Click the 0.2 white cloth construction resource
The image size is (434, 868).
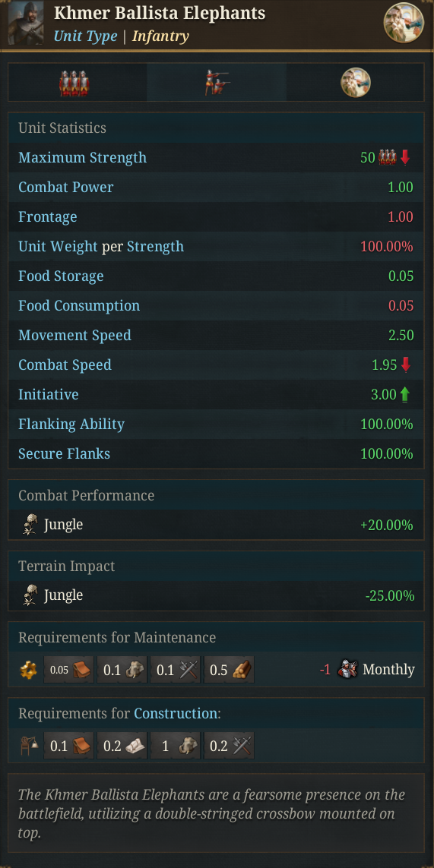(x=122, y=746)
